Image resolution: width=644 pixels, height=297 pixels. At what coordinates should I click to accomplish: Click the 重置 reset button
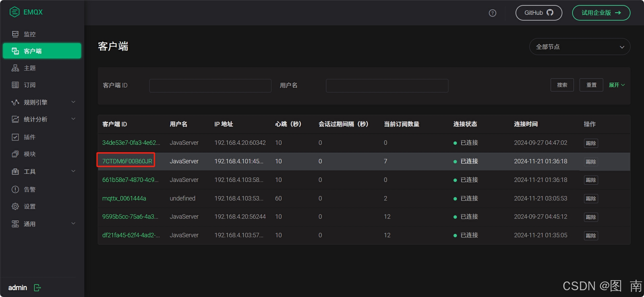(x=591, y=85)
